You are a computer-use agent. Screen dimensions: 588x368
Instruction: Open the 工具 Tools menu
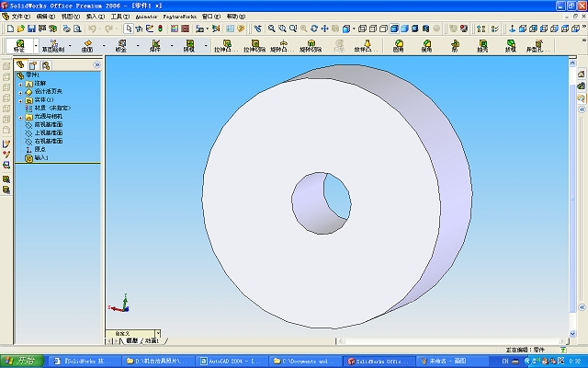coord(120,17)
